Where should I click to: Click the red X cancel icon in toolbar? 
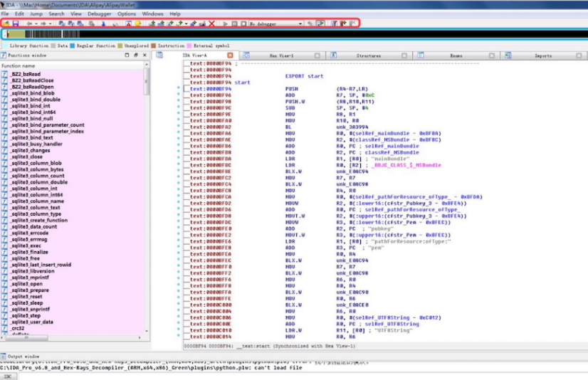pyautogui.click(x=211, y=23)
